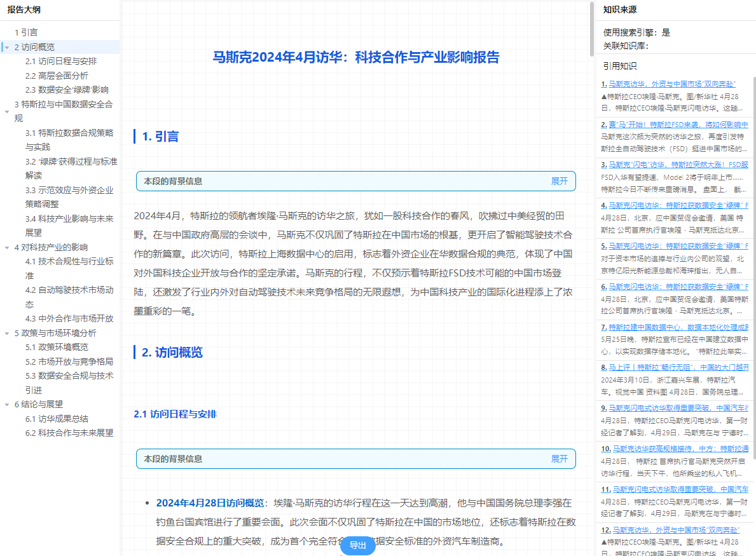The width and height of the screenshot is (756, 556).
Task: Collapse section 2 访问概览 in the outline
Action: tap(6, 46)
